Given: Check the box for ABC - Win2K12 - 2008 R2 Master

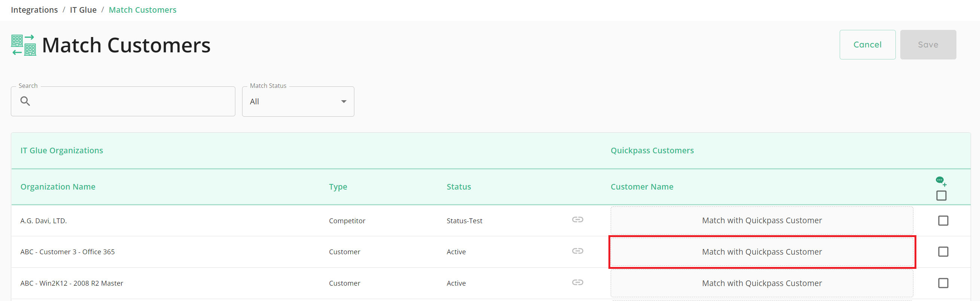Looking at the screenshot, I should point(943,283).
